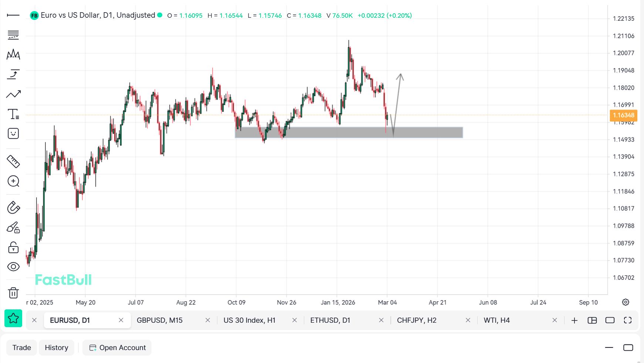
Task: Open the emoji sticker tool
Action: pyautogui.click(x=13, y=133)
